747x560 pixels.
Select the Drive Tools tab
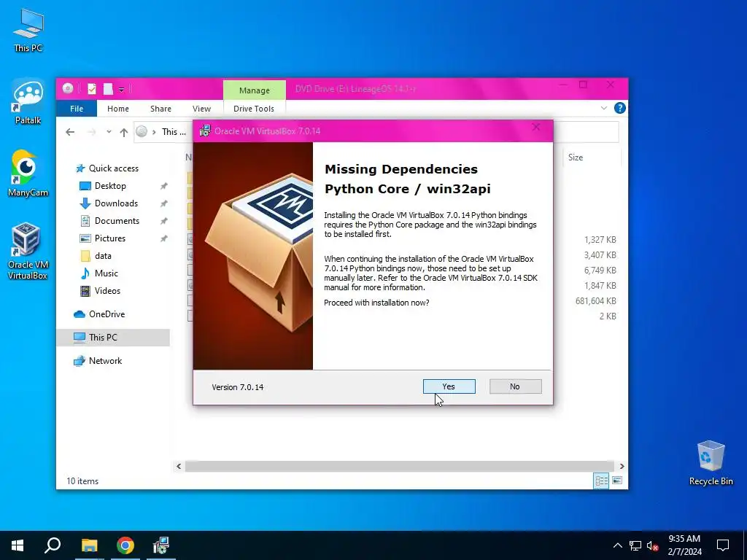click(x=253, y=109)
